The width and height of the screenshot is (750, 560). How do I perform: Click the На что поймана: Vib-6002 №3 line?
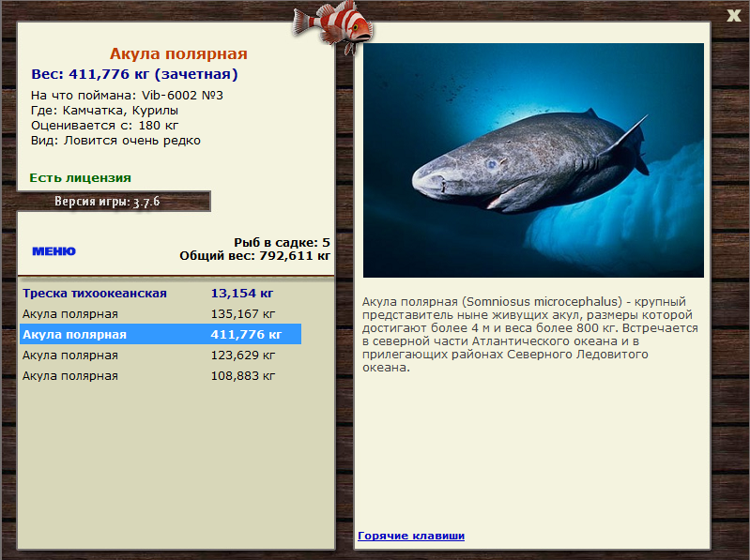tap(128, 95)
